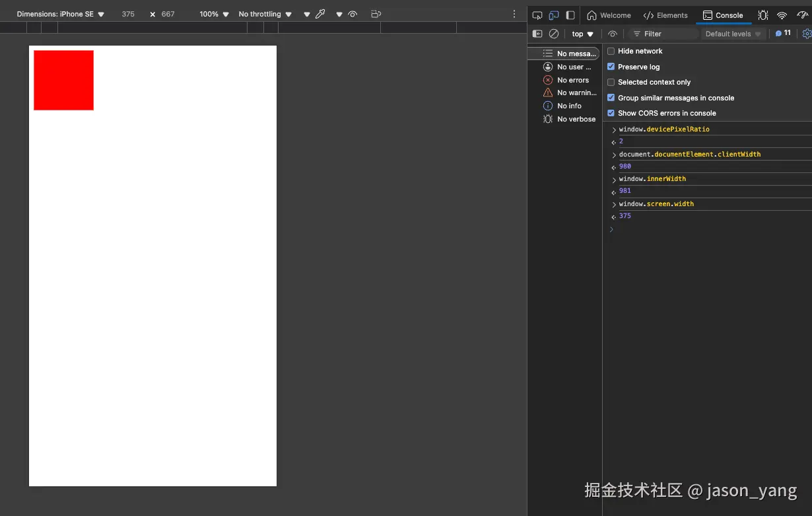Open the Sources bug icon tab
This screenshot has height=516, width=812.
tap(763, 15)
